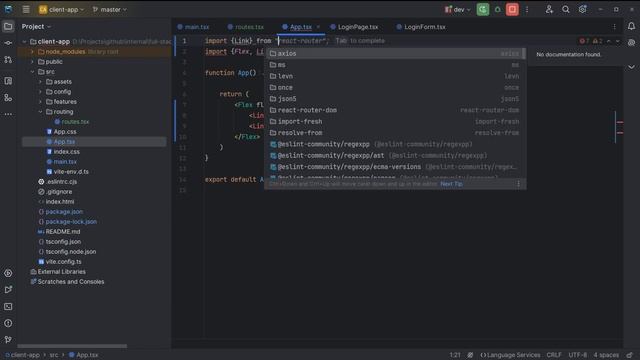Image resolution: width=640 pixels, height=360 pixels.
Task: Change UTF-8 file encoding
Action: tap(578, 355)
